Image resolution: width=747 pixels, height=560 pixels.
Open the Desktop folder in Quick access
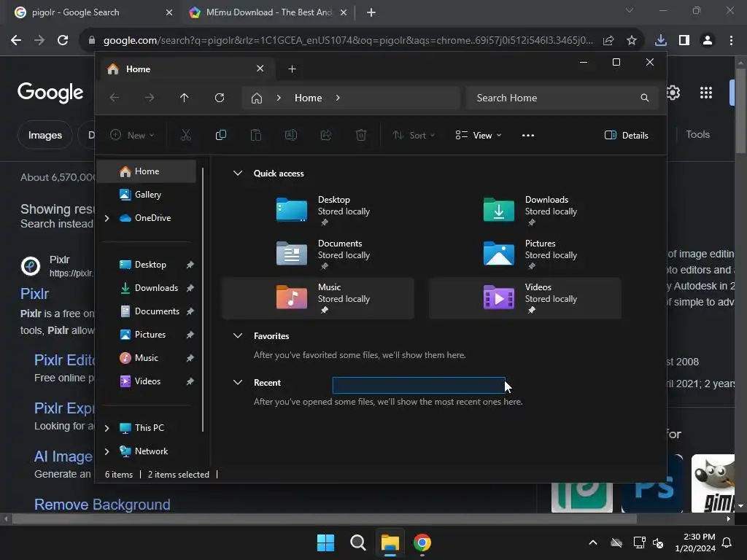318,211
